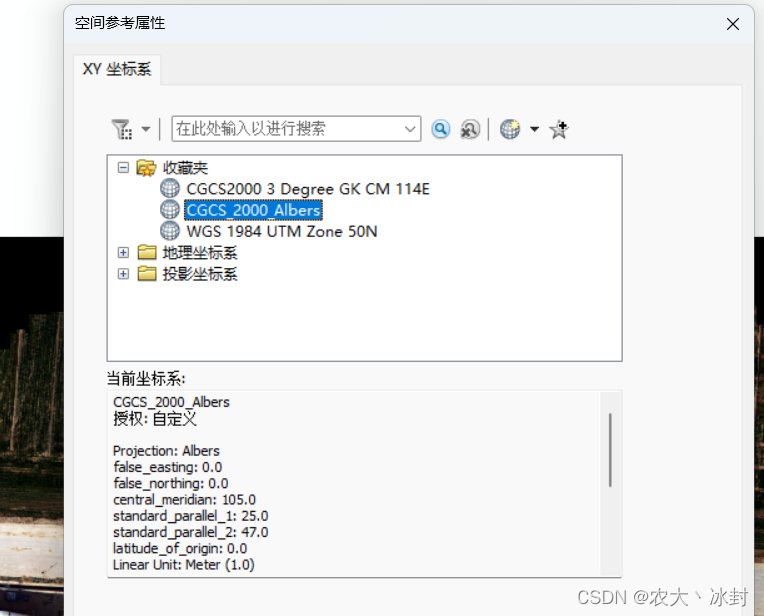Open the globe icon dropdown arrow
The height and width of the screenshot is (616, 764).
click(x=535, y=129)
